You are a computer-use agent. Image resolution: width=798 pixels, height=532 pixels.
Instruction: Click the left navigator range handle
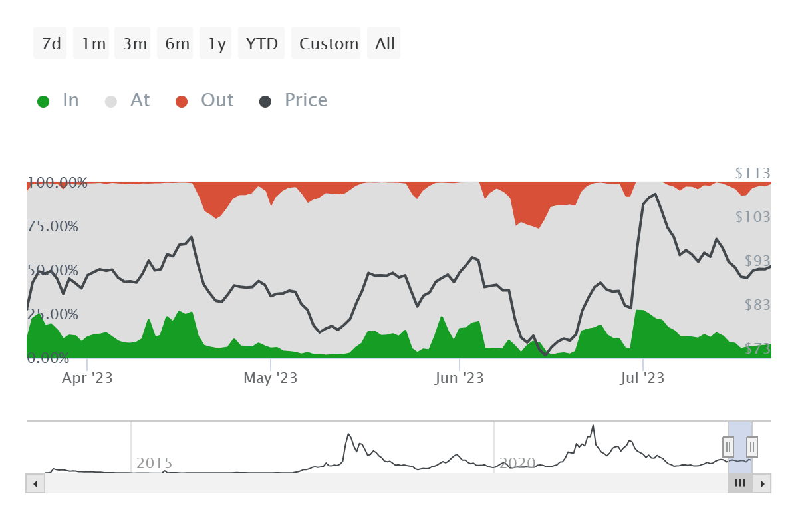(x=728, y=447)
